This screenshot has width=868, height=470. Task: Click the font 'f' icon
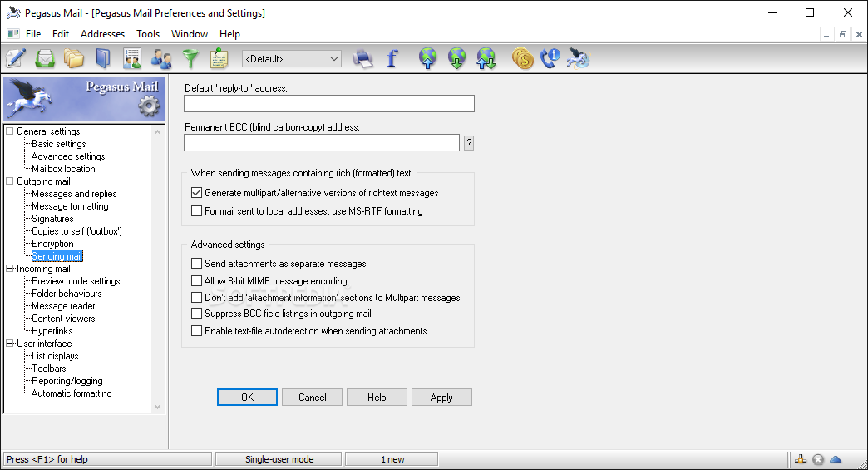click(x=392, y=58)
